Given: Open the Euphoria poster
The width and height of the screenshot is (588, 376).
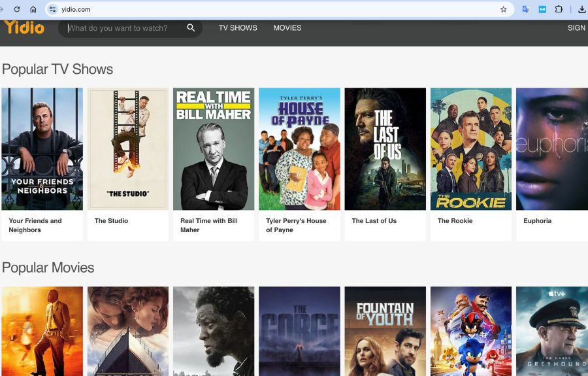Looking at the screenshot, I should tap(552, 149).
